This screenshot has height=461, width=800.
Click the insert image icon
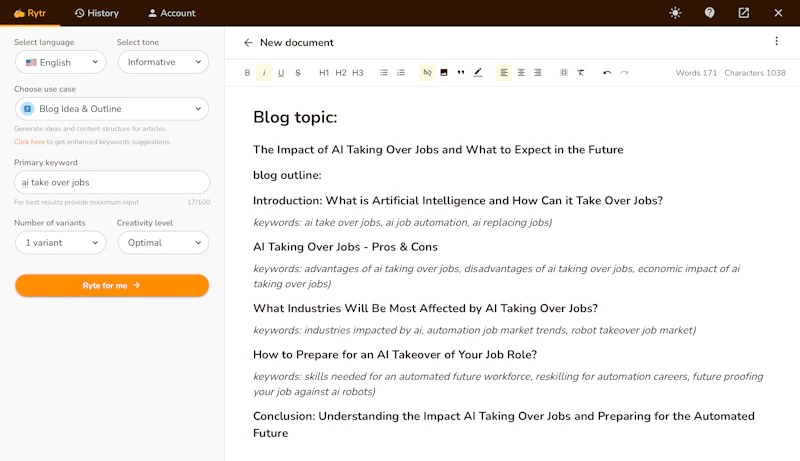pos(444,73)
